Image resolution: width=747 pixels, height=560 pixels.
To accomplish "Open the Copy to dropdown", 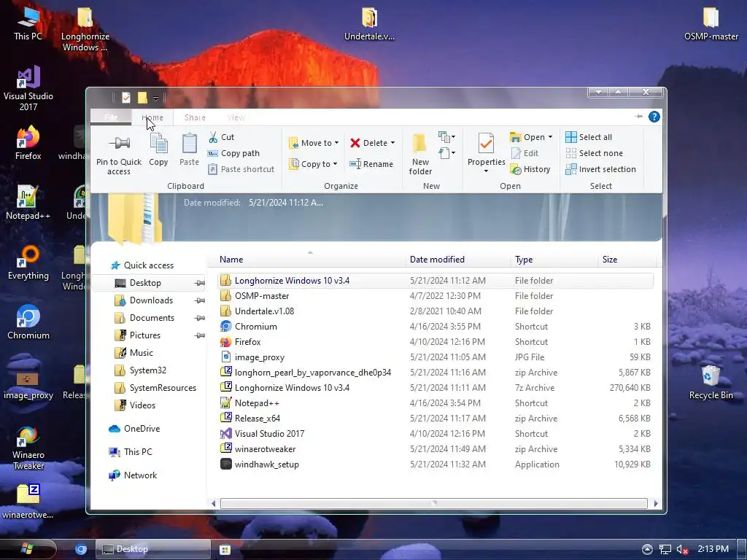I will (x=313, y=164).
